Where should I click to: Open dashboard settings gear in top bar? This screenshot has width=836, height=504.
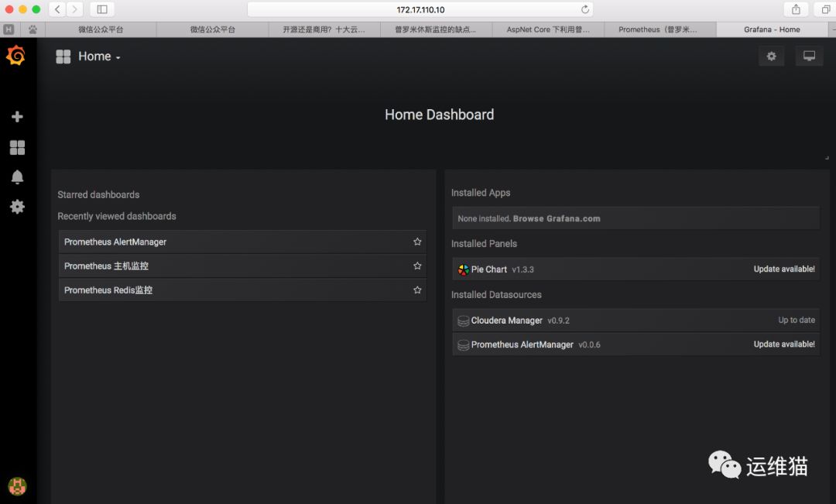(x=771, y=57)
